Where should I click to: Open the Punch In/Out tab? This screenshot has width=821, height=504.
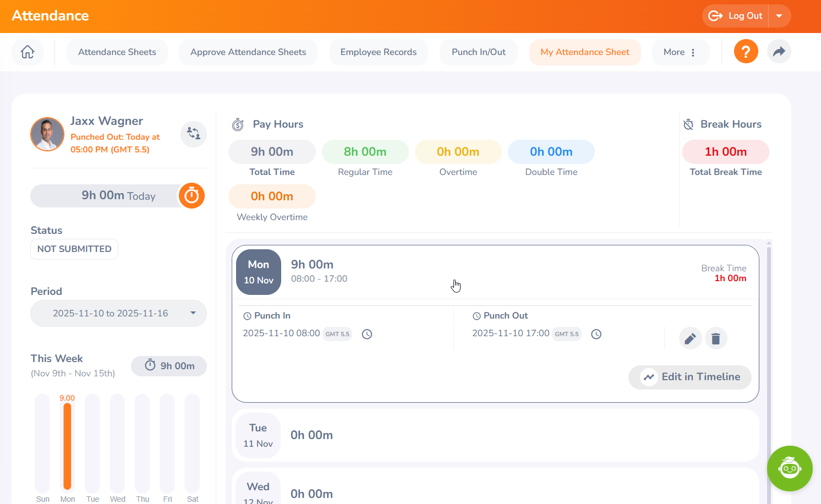coord(478,52)
